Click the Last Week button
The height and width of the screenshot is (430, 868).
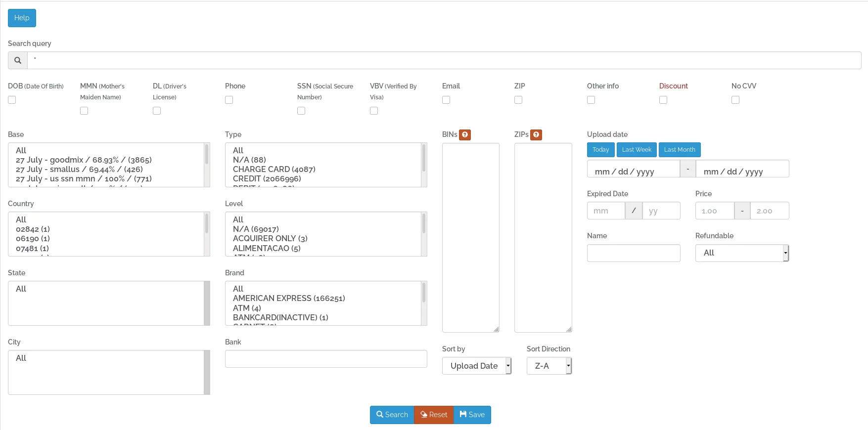[637, 150]
